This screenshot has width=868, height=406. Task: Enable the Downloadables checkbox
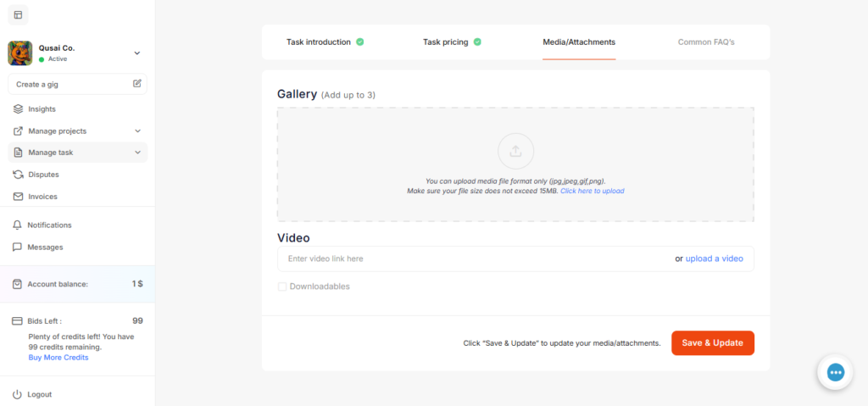click(282, 286)
